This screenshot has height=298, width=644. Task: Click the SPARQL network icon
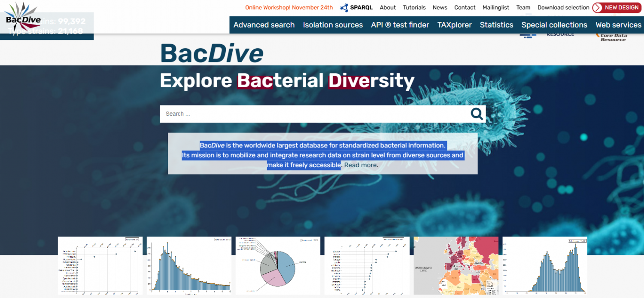tap(344, 8)
